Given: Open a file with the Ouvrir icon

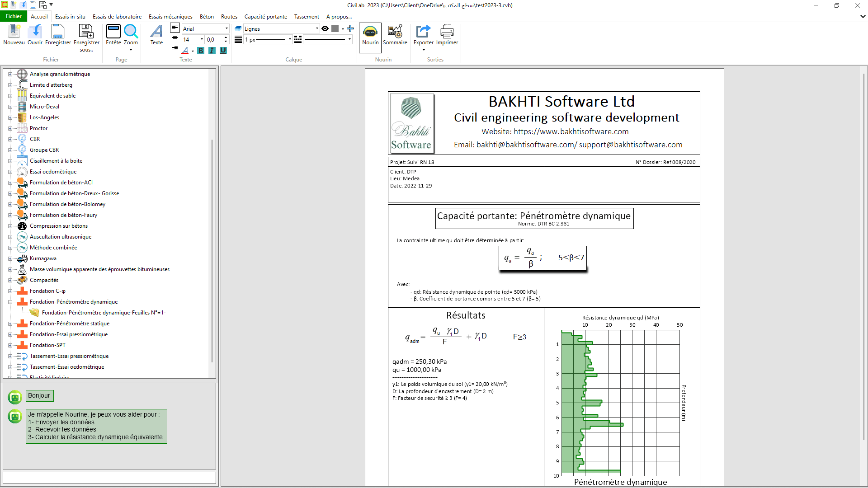Looking at the screenshot, I should (x=35, y=32).
